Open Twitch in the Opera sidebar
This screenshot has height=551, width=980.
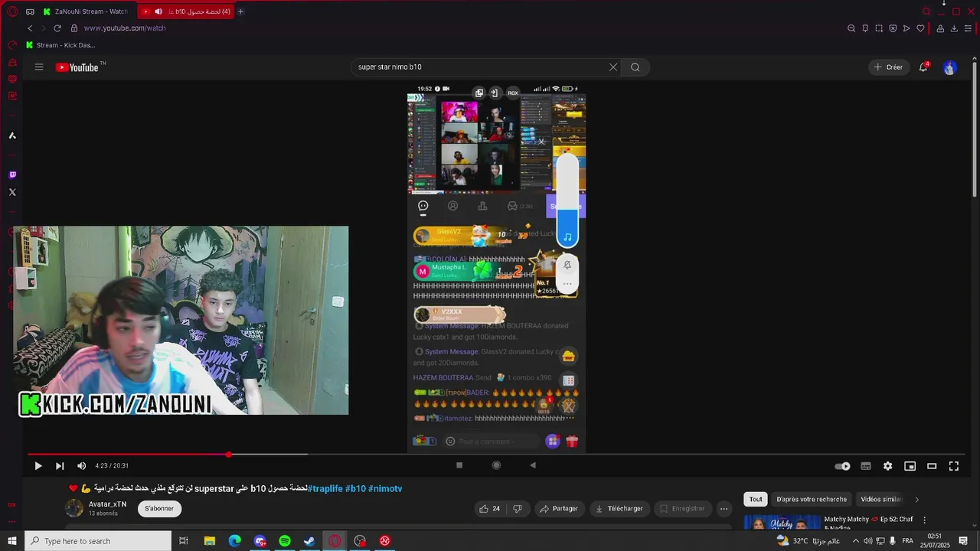pos(12,174)
